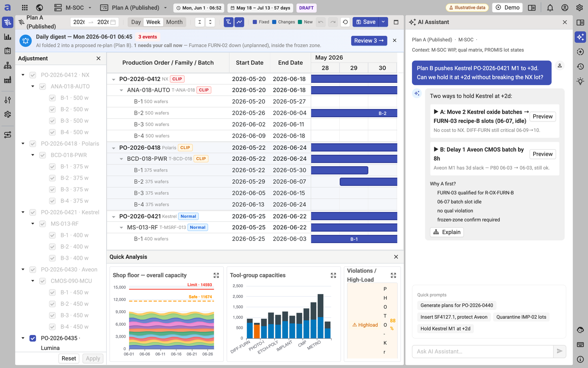Collapse the PO-2026-0412 row in table

(114, 79)
